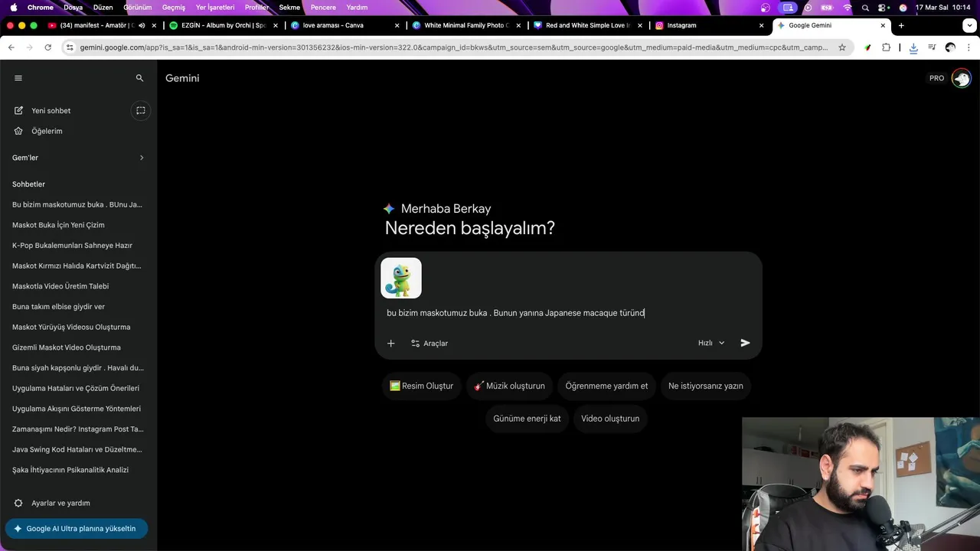The image size is (980, 551).
Task: Open a new browser tab with plus
Action: (901, 25)
